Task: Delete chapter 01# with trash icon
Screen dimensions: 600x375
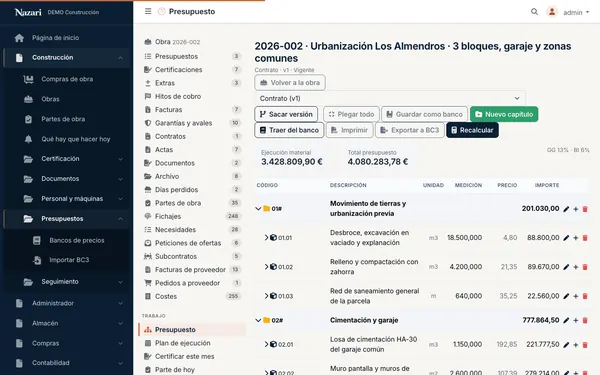Action: [585, 209]
